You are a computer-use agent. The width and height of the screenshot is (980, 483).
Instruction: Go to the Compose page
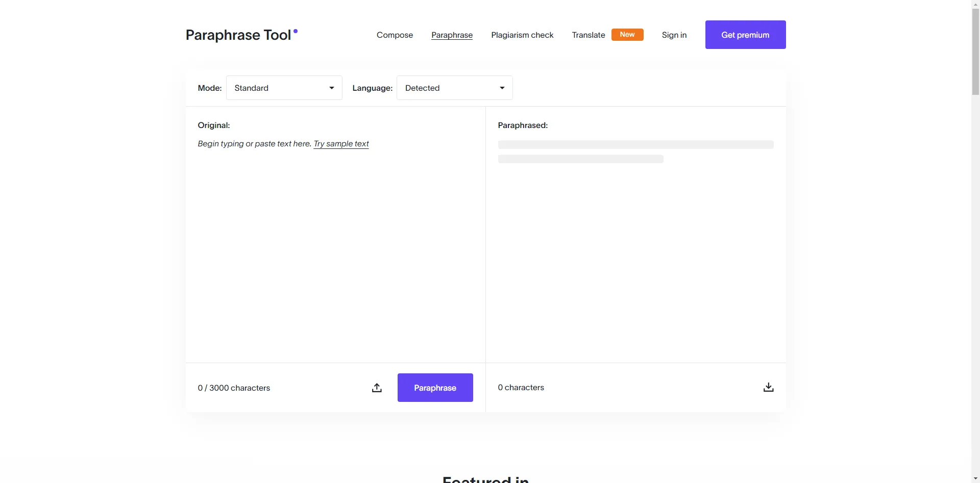click(x=395, y=35)
